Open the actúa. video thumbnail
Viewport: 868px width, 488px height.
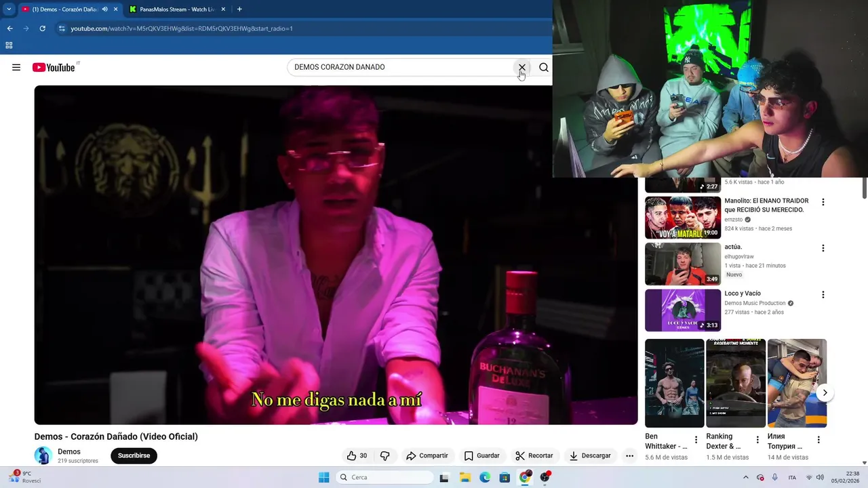point(683,264)
